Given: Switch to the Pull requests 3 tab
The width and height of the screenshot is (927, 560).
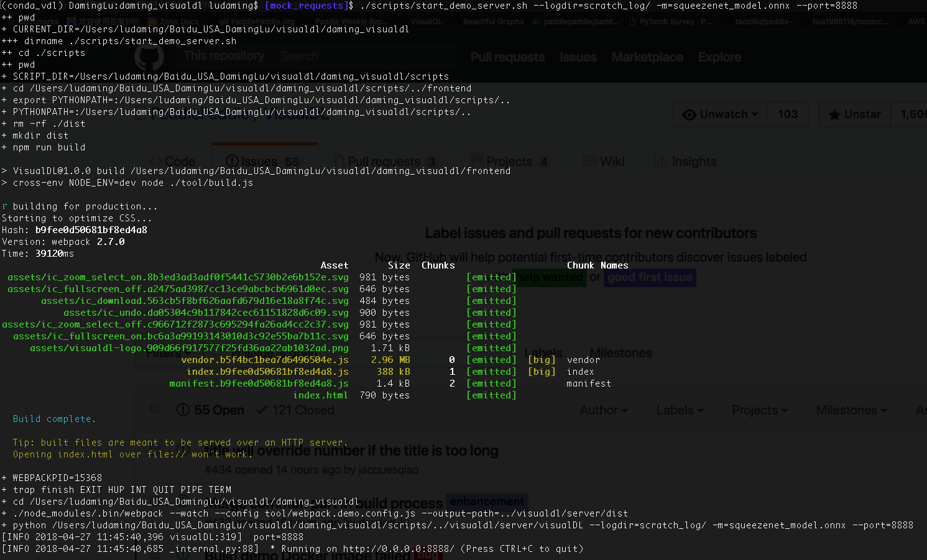Looking at the screenshot, I should (385, 162).
